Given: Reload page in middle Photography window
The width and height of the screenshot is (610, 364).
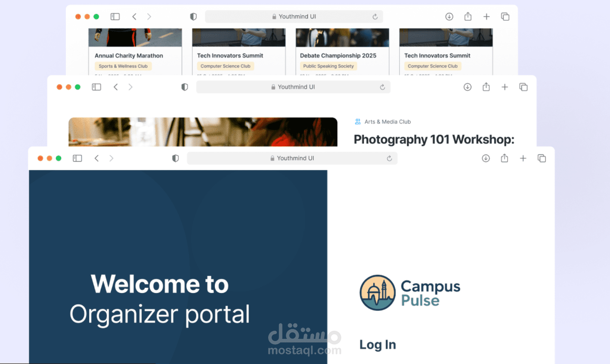Looking at the screenshot, I should click(382, 87).
